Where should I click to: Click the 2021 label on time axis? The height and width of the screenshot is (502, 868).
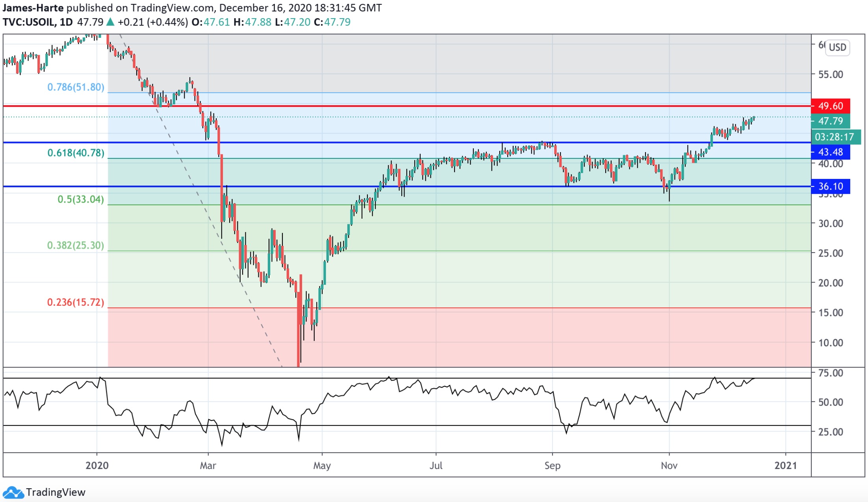click(785, 466)
